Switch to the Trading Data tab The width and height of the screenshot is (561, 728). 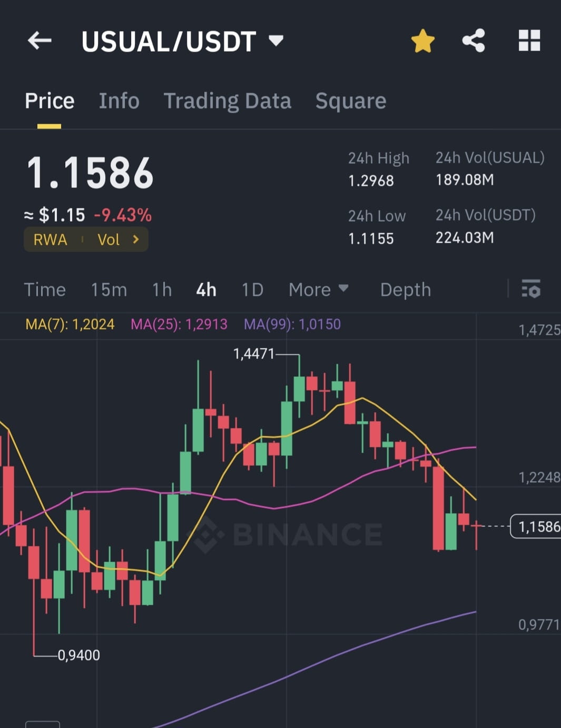coord(227,101)
